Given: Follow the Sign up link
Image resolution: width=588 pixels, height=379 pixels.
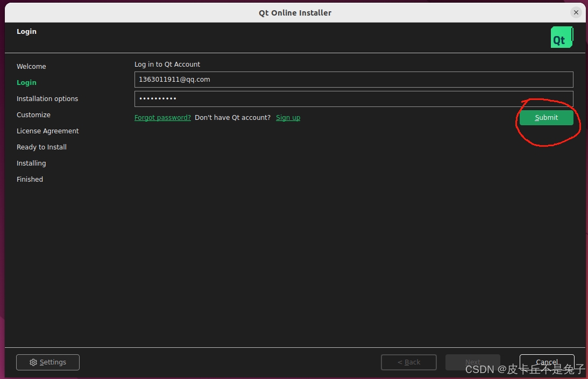Looking at the screenshot, I should click(x=288, y=118).
